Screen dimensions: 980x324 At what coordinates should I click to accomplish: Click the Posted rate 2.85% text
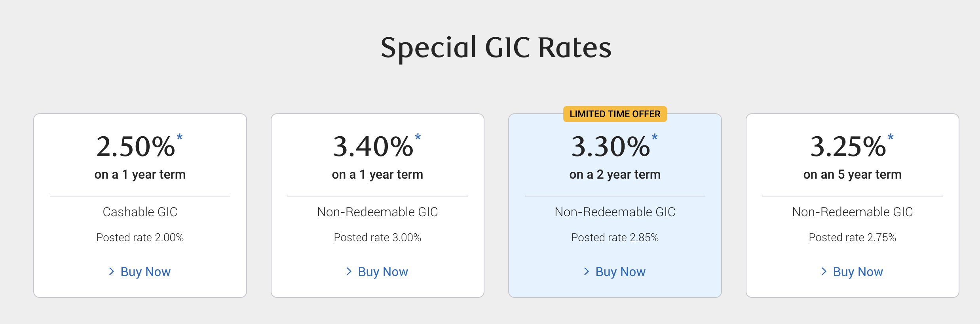[615, 237]
